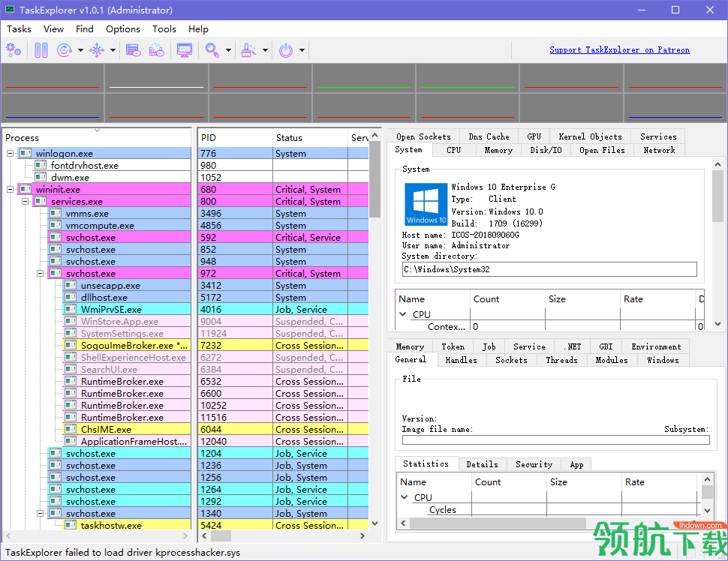The width and height of the screenshot is (728, 561).
Task: Collapse the CPU row in Statistics list
Action: (x=405, y=497)
